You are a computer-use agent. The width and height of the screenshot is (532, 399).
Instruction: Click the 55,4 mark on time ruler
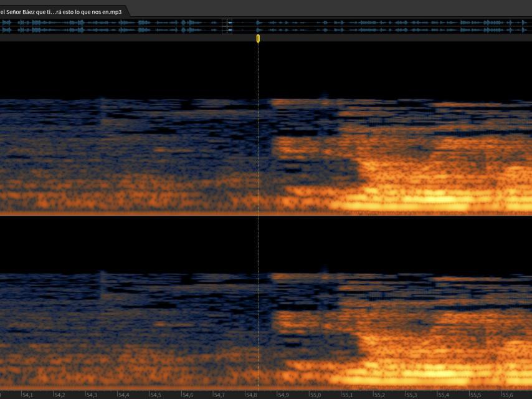443,395
